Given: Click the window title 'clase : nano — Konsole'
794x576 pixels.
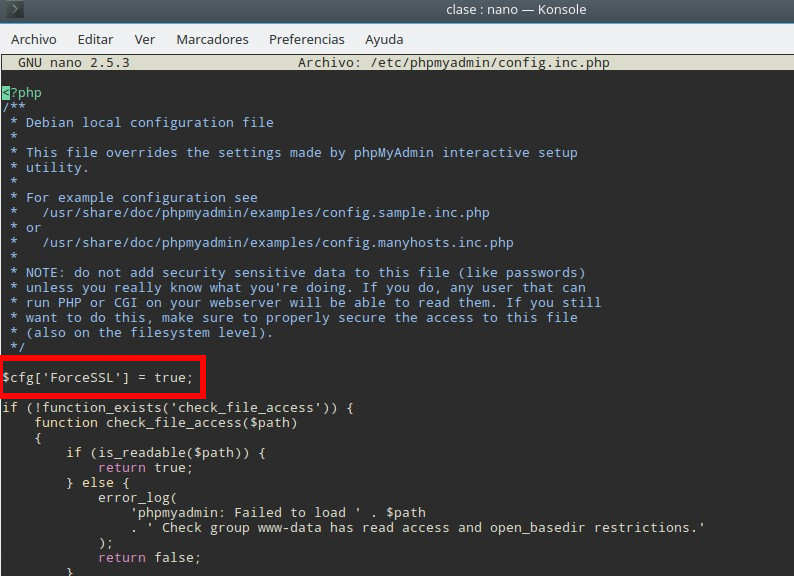Looking at the screenshot, I should [516, 10].
